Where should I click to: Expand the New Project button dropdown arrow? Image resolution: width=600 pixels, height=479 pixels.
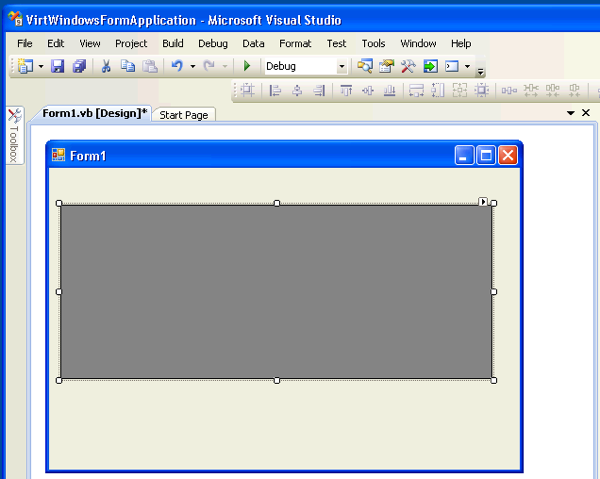(41, 66)
